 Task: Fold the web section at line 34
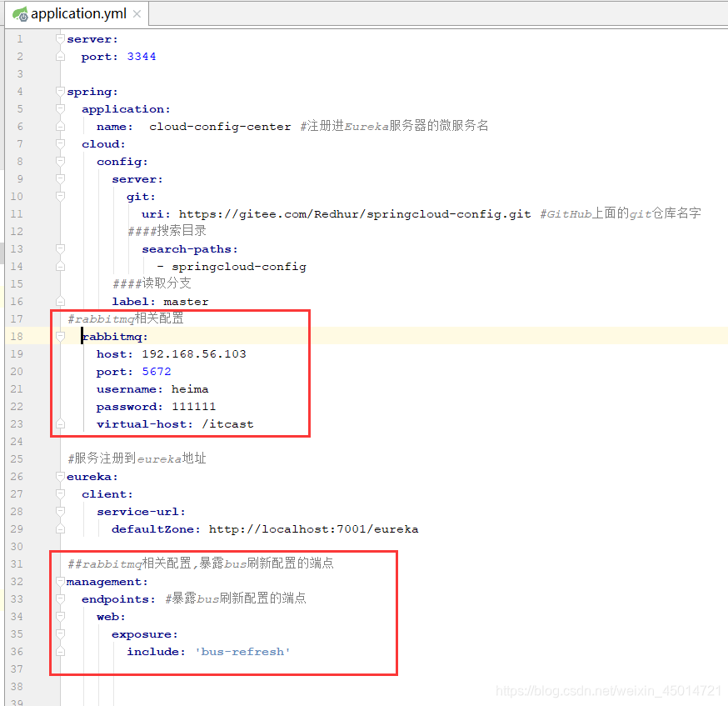[60, 617]
